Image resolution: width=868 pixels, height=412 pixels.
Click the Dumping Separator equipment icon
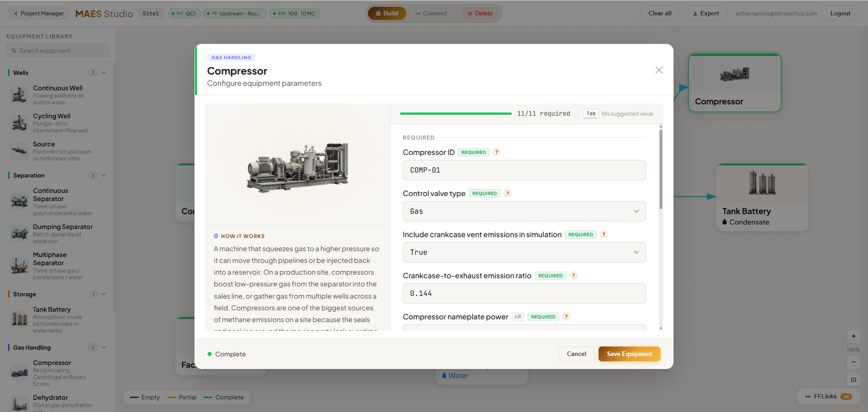point(19,234)
